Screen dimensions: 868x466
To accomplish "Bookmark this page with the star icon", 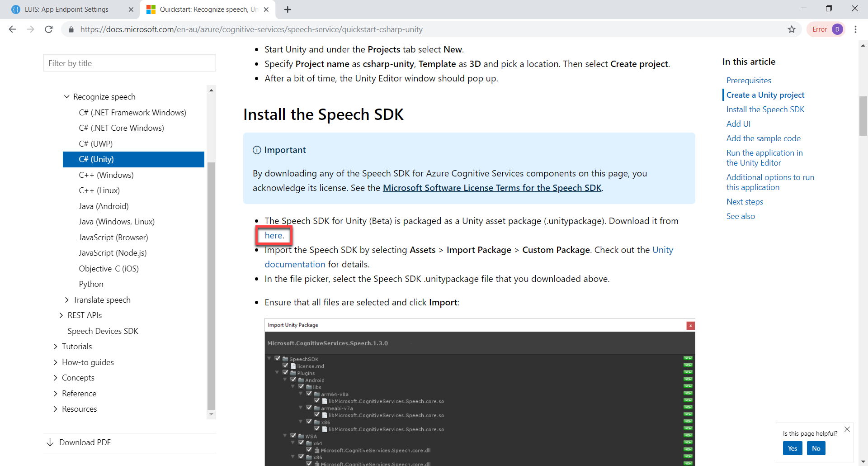I will [x=792, y=29].
